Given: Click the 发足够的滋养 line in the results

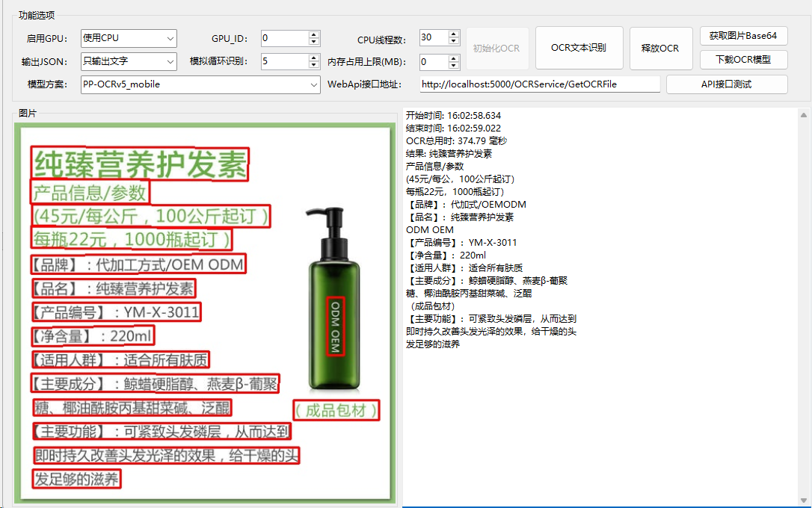Looking at the screenshot, I should [433, 344].
